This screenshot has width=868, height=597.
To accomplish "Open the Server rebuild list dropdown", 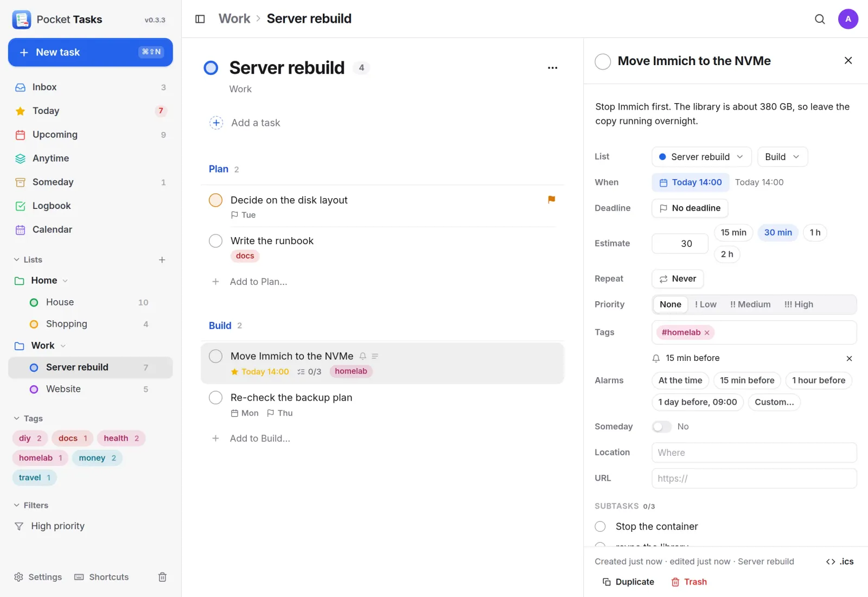I will [701, 157].
